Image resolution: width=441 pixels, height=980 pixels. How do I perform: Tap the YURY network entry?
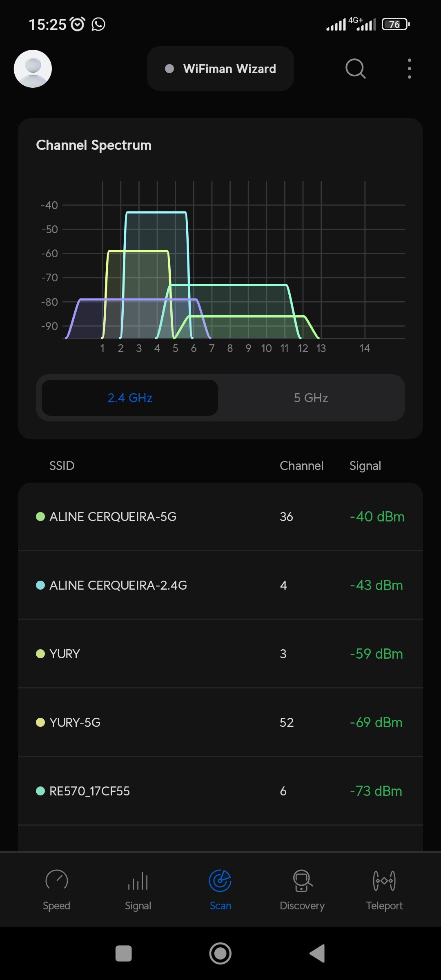(220, 654)
